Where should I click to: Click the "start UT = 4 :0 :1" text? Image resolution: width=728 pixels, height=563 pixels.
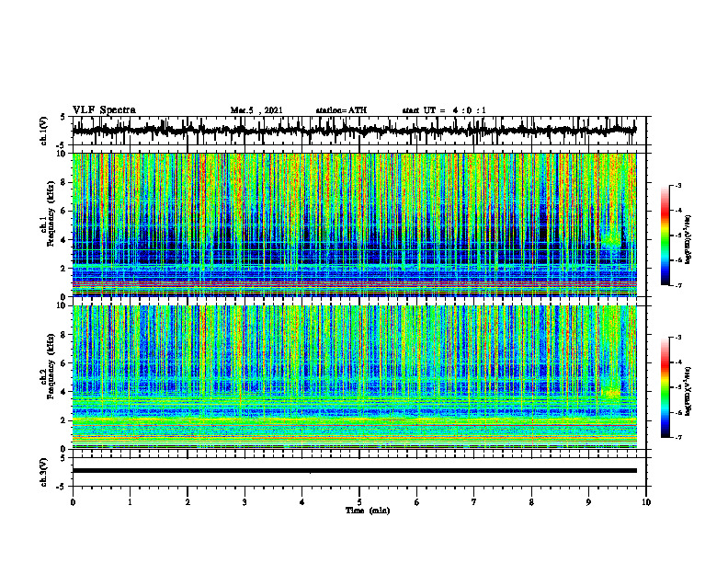444,110
